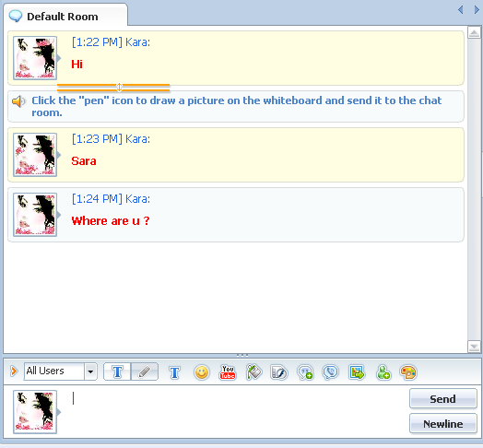Click the color palette theme icon
Viewport: 483px width, 448px height.
(408, 372)
